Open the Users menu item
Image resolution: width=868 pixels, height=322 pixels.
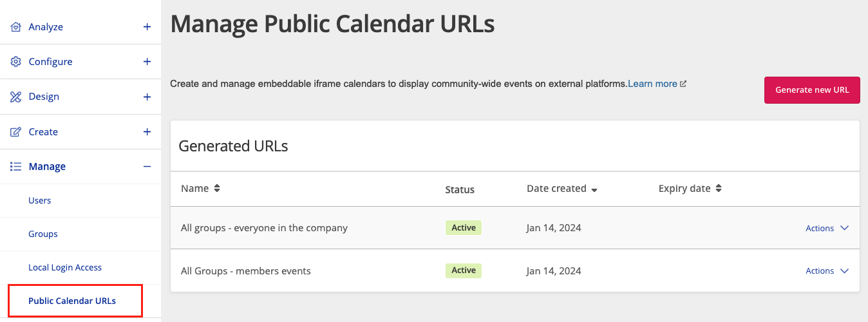pyautogui.click(x=40, y=200)
